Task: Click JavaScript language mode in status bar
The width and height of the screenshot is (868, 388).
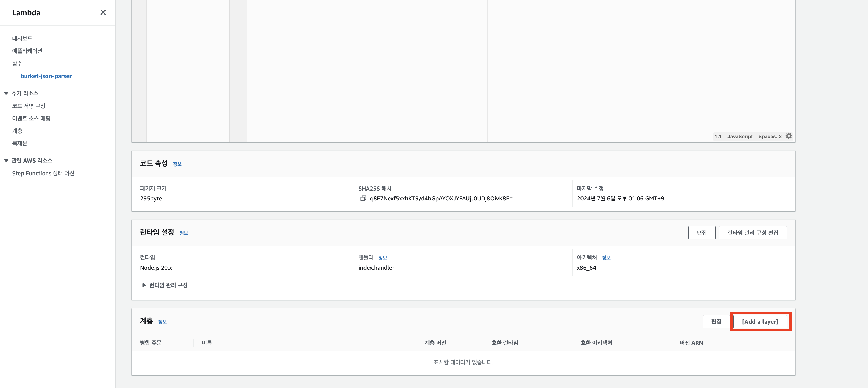Action: coord(740,136)
